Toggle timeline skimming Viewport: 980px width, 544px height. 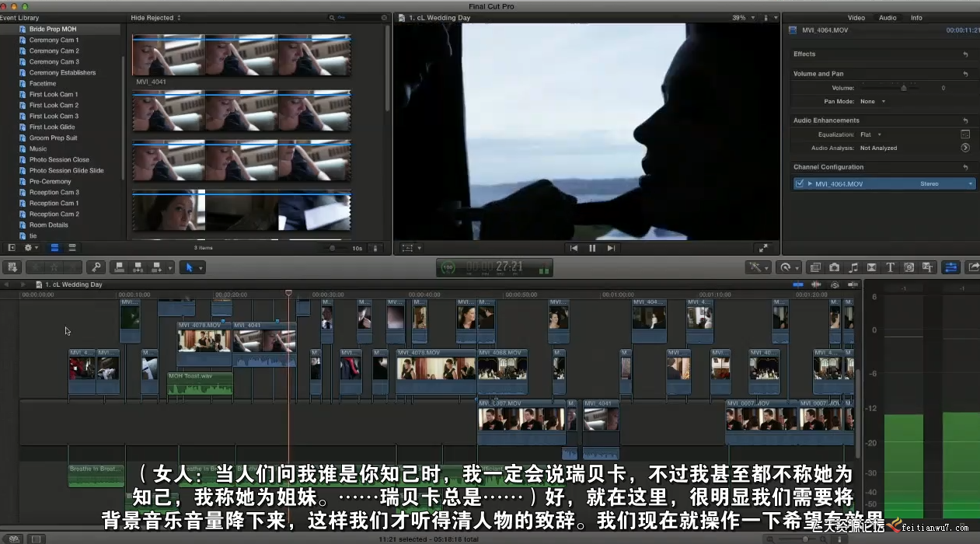click(798, 285)
